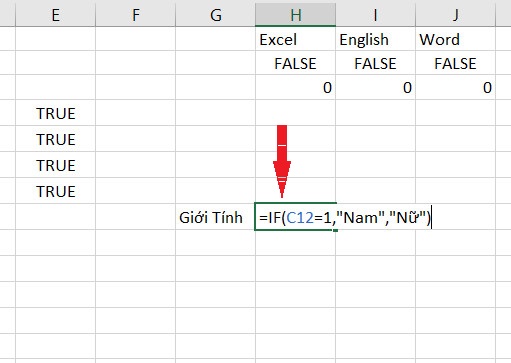Select the FALSE cell under Excel

click(x=296, y=63)
